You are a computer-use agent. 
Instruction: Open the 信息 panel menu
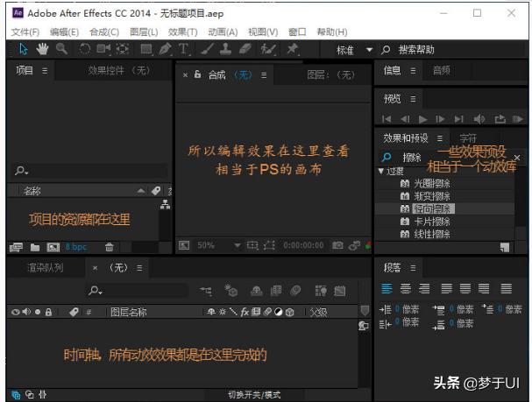413,70
